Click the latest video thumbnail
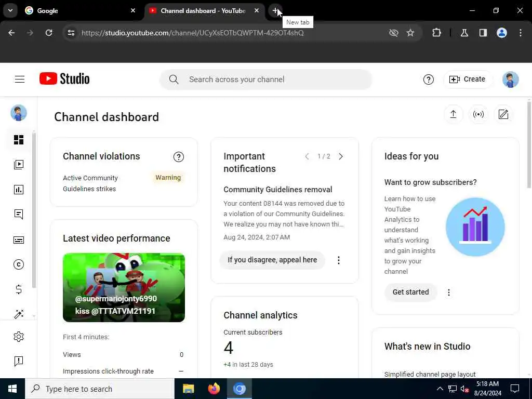Image resolution: width=532 pixels, height=399 pixels. click(124, 287)
